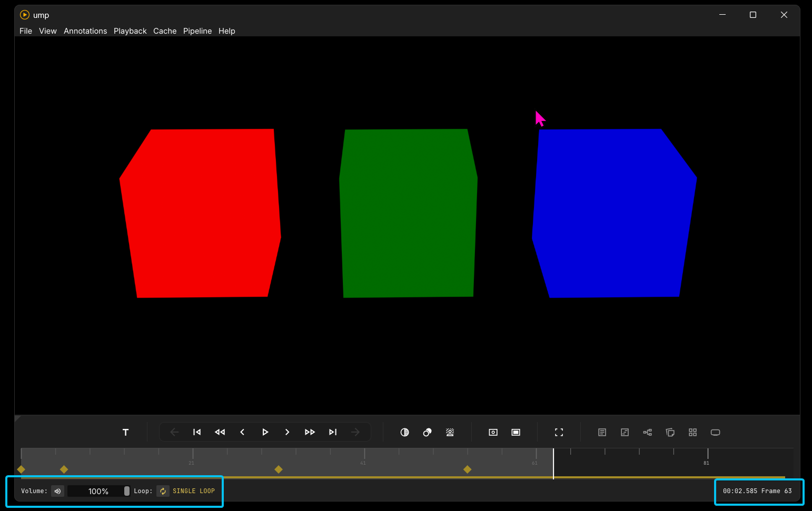Enter fullscreen mode

[x=559, y=432]
